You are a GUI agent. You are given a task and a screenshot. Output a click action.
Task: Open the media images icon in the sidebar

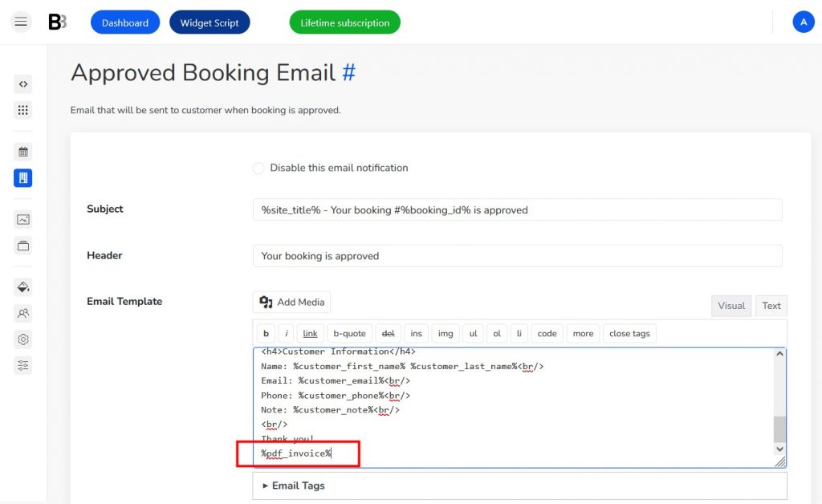click(22, 218)
